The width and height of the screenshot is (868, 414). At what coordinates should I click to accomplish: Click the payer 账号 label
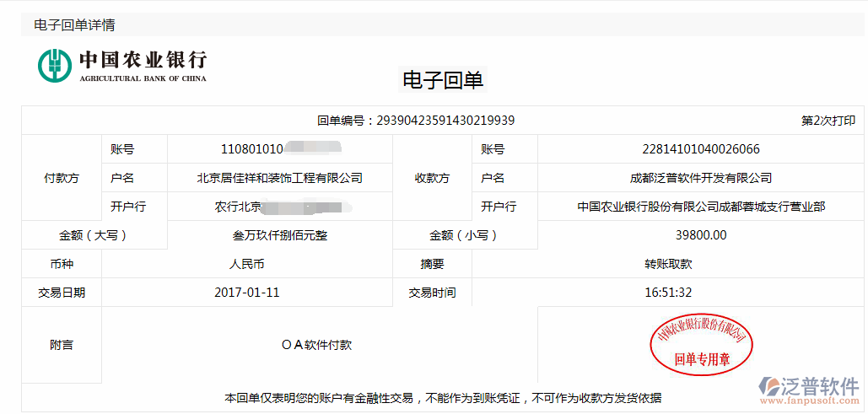(x=121, y=149)
